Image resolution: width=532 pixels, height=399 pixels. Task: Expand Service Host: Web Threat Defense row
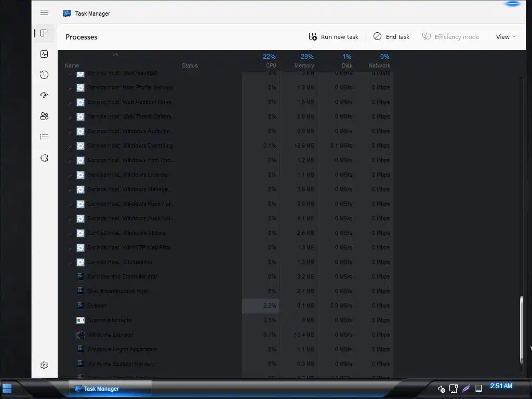(70, 117)
